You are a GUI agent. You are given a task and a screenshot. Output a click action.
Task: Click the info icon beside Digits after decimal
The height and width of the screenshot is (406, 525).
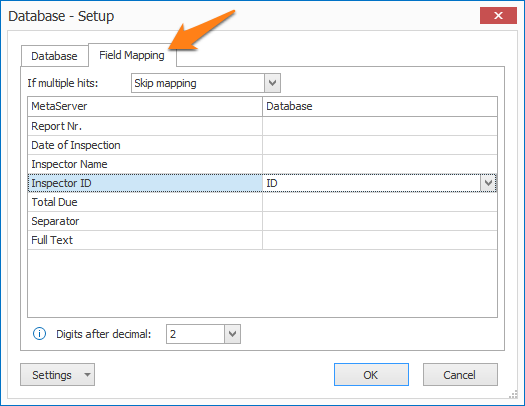(40, 334)
